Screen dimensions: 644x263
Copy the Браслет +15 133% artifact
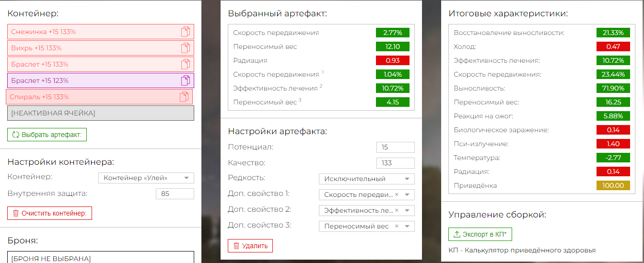tap(185, 65)
